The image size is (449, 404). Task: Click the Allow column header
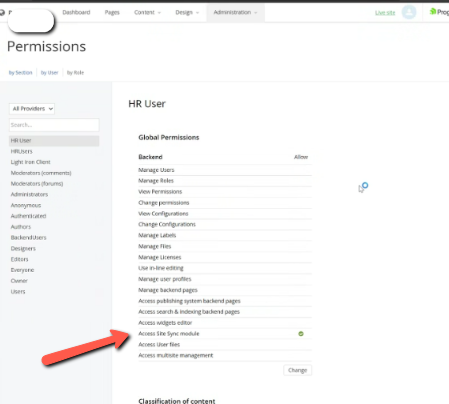tap(301, 157)
